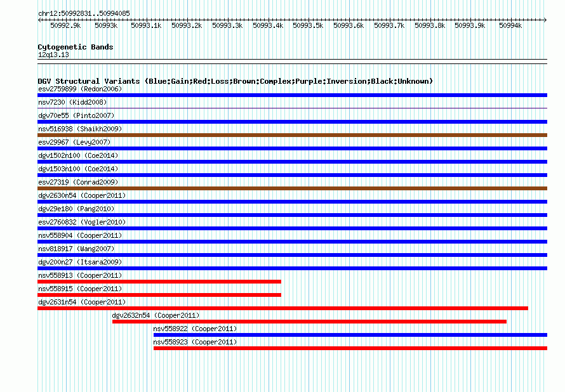Select the thin purple inversion line of nsv7230

coord(292,108)
